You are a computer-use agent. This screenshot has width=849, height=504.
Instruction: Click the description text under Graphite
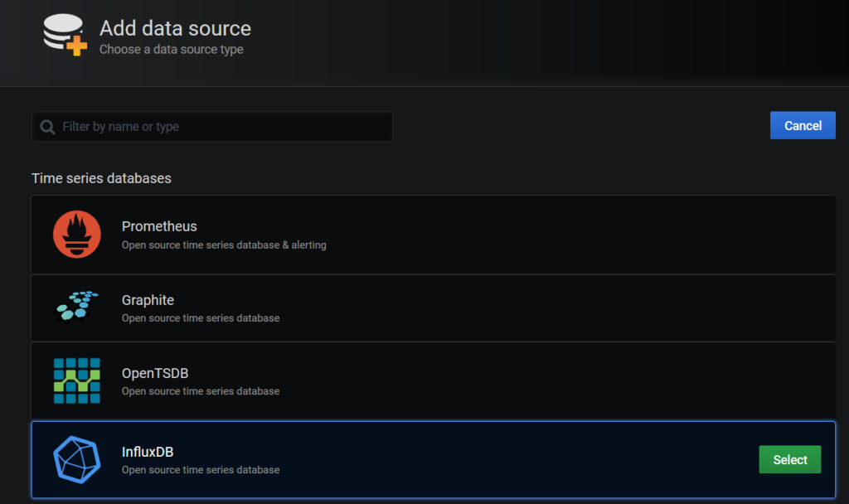coord(201,318)
